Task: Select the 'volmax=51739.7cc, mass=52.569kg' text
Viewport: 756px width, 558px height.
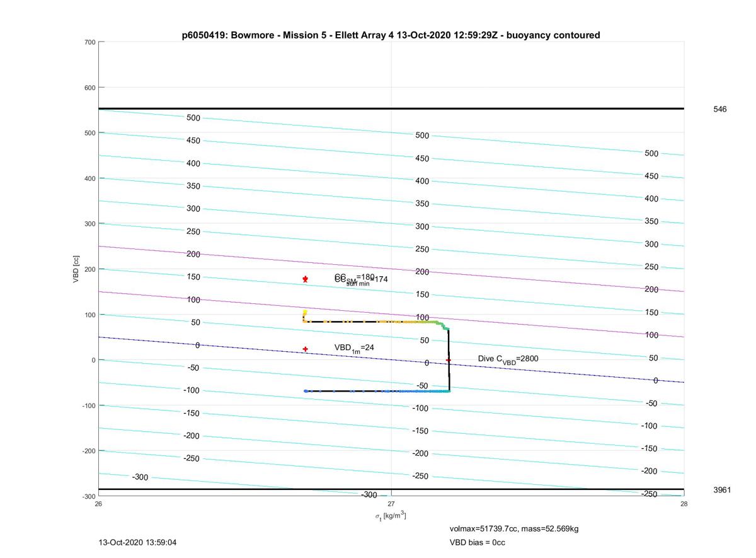Action: pos(514,529)
